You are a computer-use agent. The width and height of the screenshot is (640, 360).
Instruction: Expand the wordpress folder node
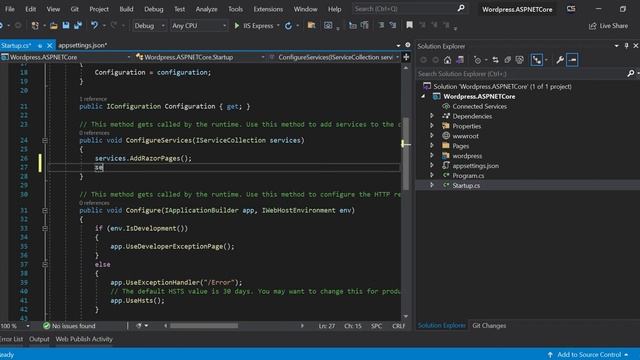tap(432, 156)
